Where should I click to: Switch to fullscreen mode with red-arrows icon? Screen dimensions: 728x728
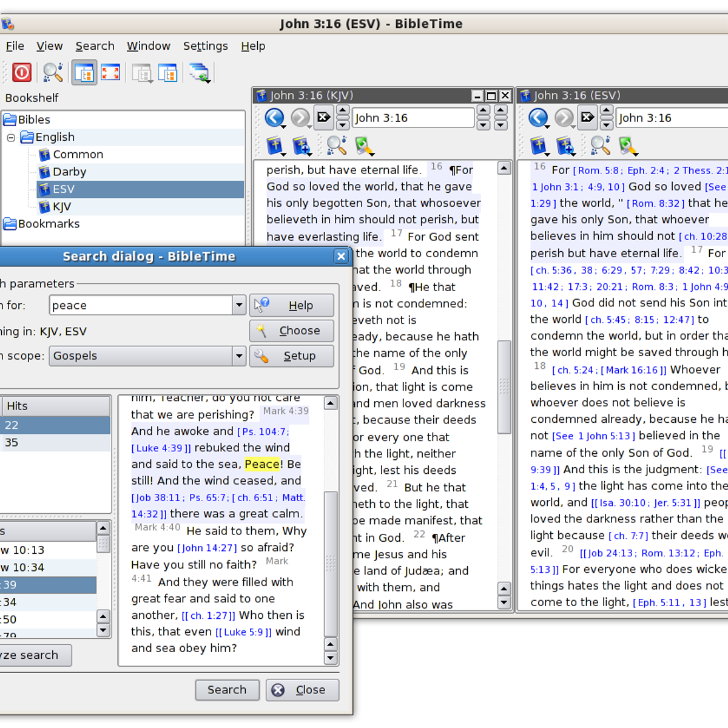click(110, 73)
